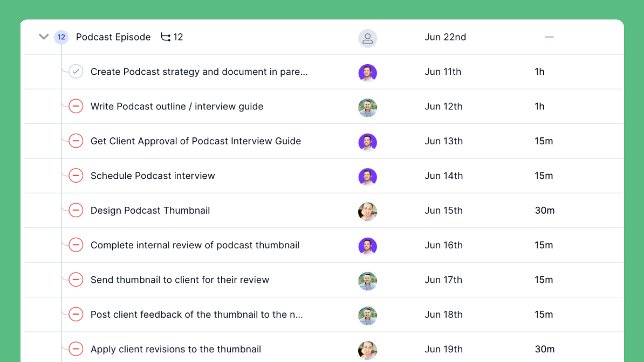Mark Get Client Approval of Podcast Interview Guide complete
Screen dimensions: 644x362
pyautogui.click(x=76, y=141)
